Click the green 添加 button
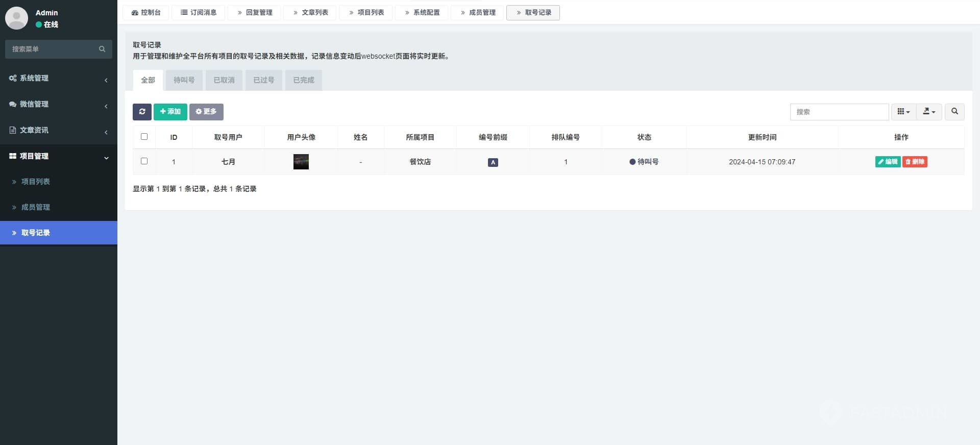Screen dimensions: 980x445 pyautogui.click(x=170, y=112)
